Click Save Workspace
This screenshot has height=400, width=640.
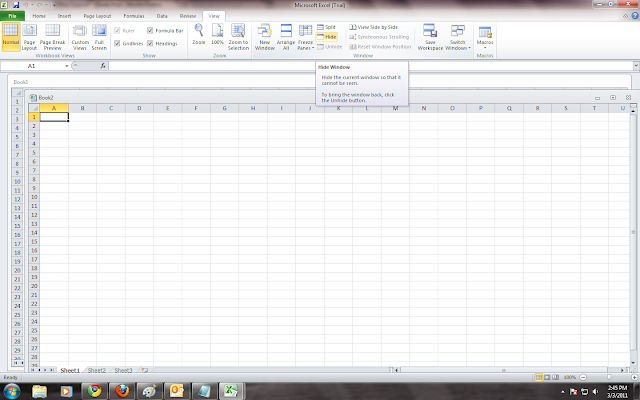click(x=430, y=37)
